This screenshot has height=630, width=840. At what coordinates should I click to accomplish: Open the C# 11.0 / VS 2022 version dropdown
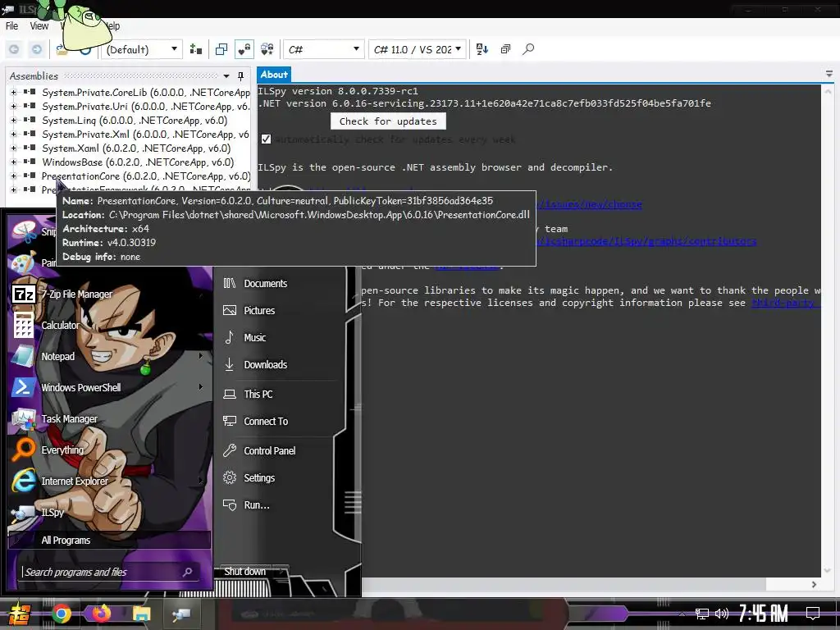point(418,49)
